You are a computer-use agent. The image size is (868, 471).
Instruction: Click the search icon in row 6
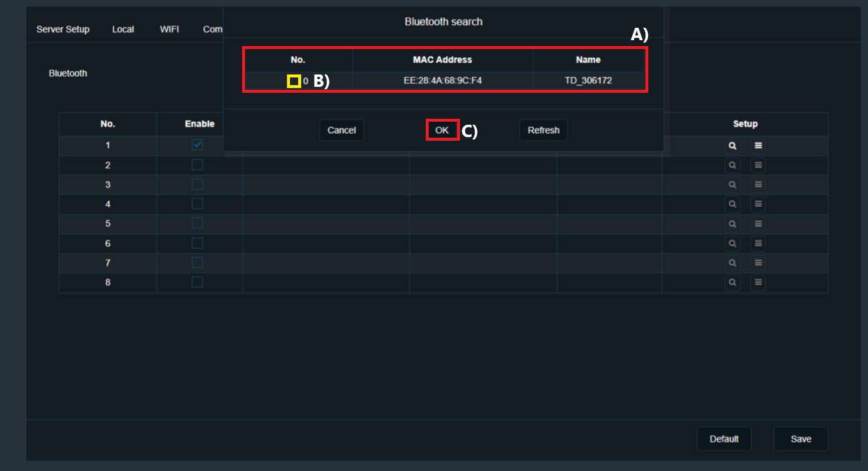click(x=732, y=243)
